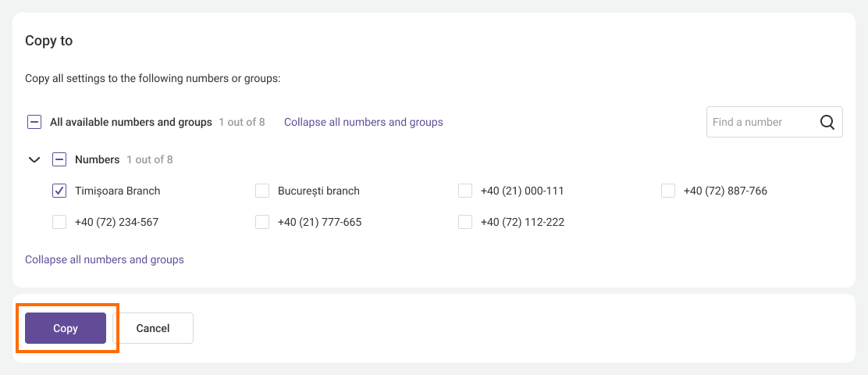Toggle the Numbers group checkbox
Viewport: 868px width, 375px height.
(59, 159)
